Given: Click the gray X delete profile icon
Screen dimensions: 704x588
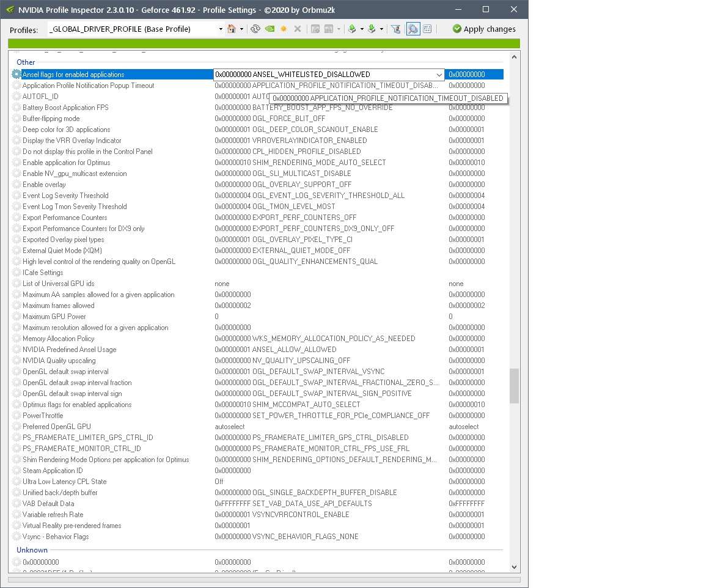Looking at the screenshot, I should [297, 29].
